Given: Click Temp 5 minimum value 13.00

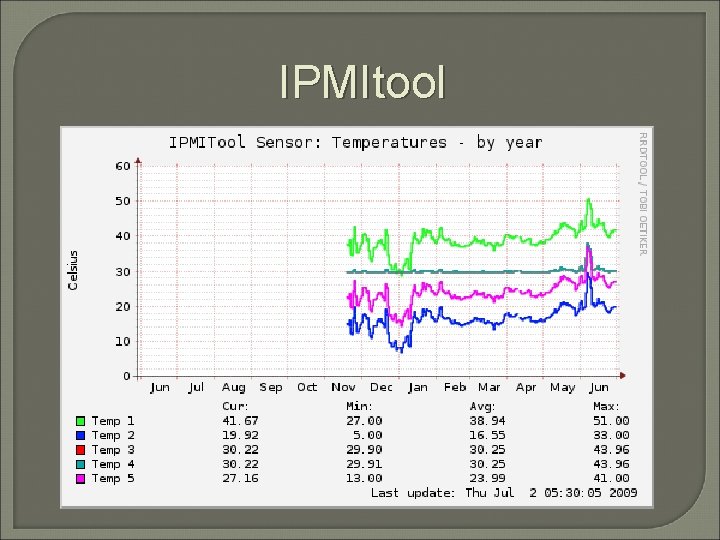Looking at the screenshot, I should (364, 478).
